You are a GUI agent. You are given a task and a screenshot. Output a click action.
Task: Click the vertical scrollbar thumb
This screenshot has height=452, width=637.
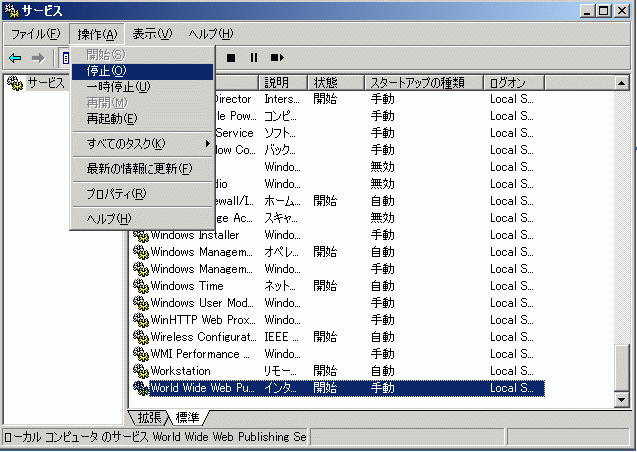pyautogui.click(x=621, y=368)
